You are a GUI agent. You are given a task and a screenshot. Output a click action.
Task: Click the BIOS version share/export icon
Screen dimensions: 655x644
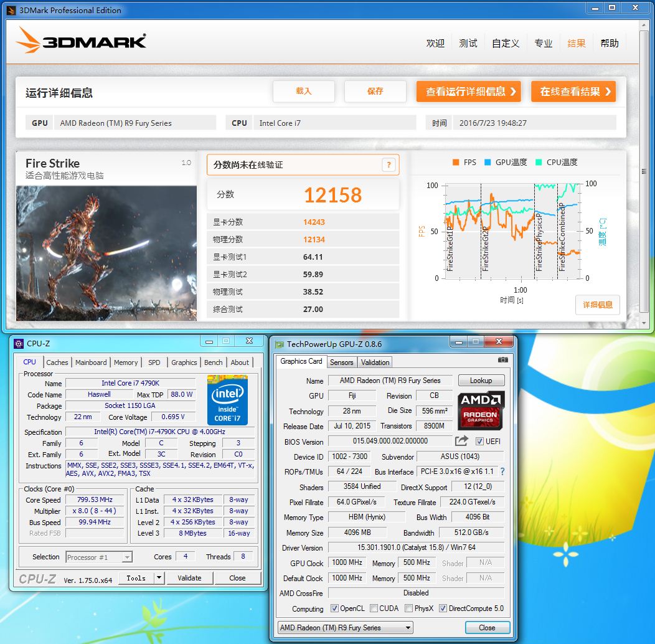coord(461,441)
